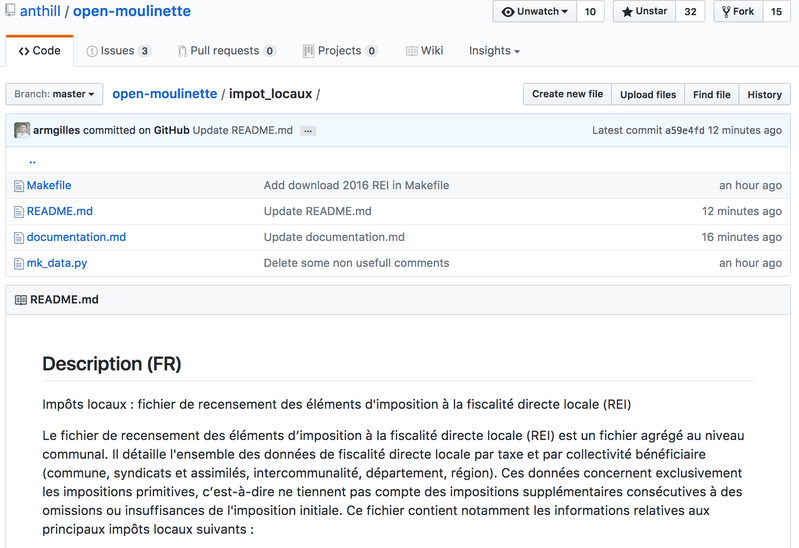799x548 pixels.
Task: Open the History button
Action: (764, 94)
